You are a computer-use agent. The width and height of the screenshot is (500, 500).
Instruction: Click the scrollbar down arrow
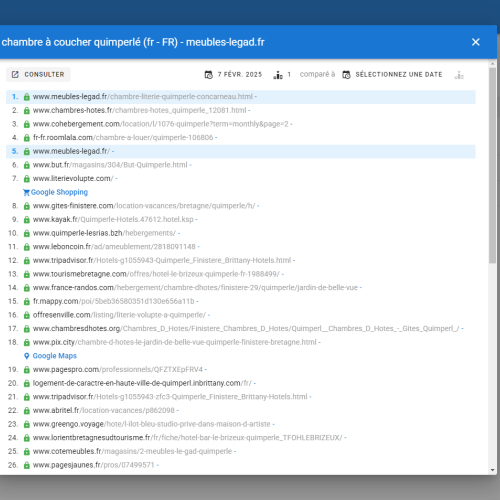493,470
